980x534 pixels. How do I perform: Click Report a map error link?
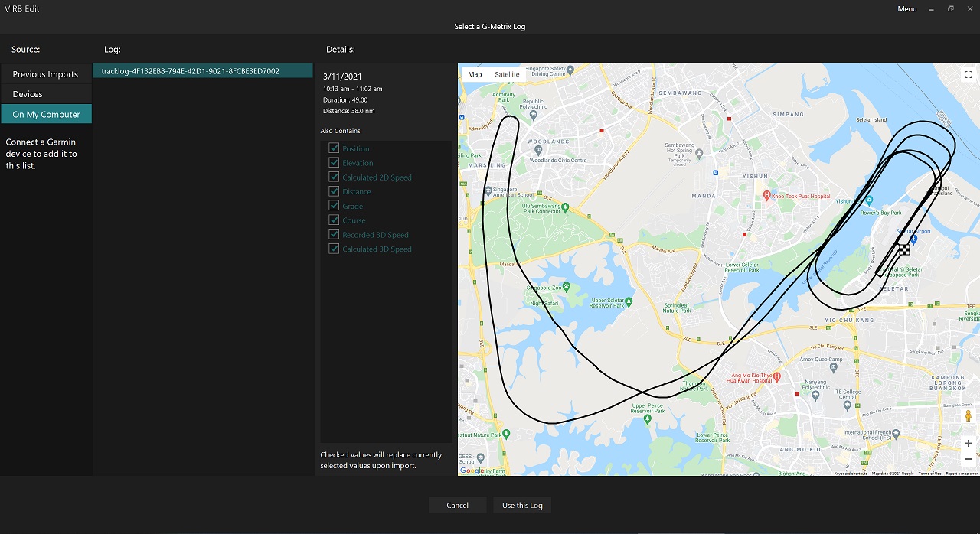click(962, 474)
